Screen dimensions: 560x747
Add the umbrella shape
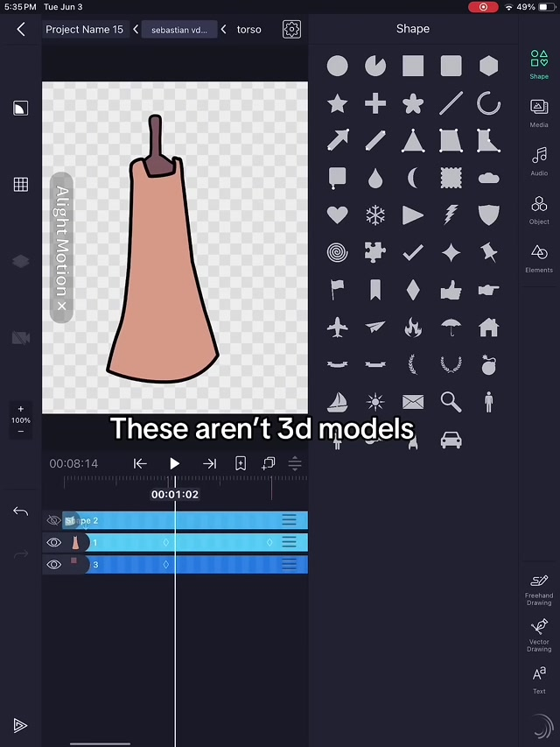click(451, 328)
